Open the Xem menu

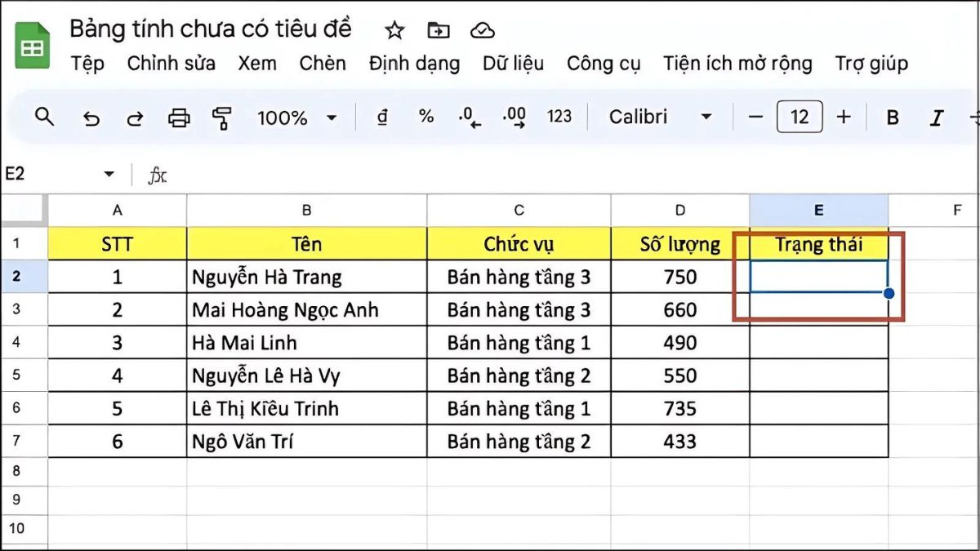tap(257, 64)
